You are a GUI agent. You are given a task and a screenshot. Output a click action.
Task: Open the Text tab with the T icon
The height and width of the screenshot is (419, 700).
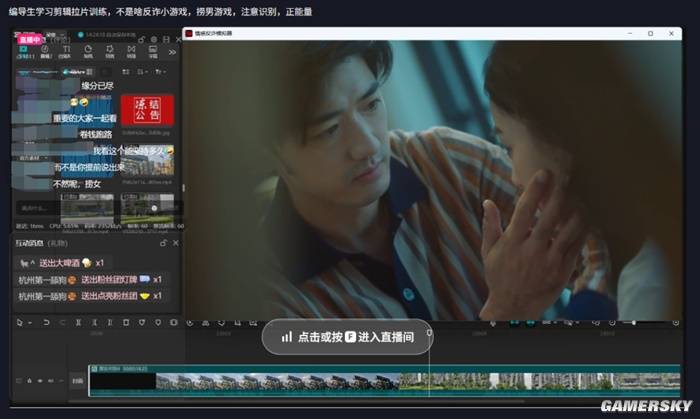coord(66,52)
